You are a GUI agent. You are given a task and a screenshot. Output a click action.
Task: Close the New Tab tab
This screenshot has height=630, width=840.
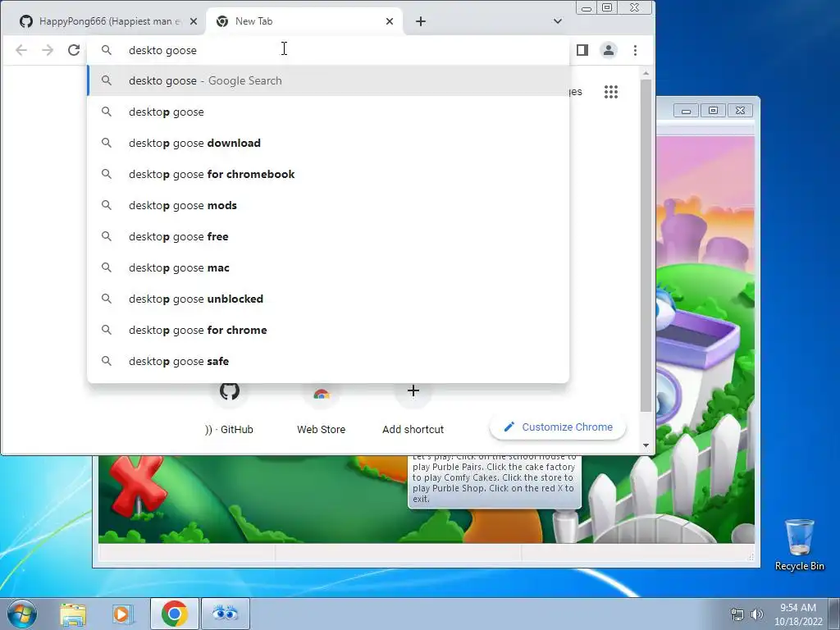point(390,21)
